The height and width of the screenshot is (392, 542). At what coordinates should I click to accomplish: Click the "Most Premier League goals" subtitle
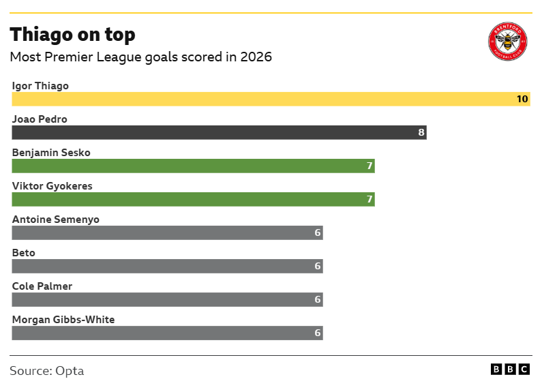coord(140,57)
